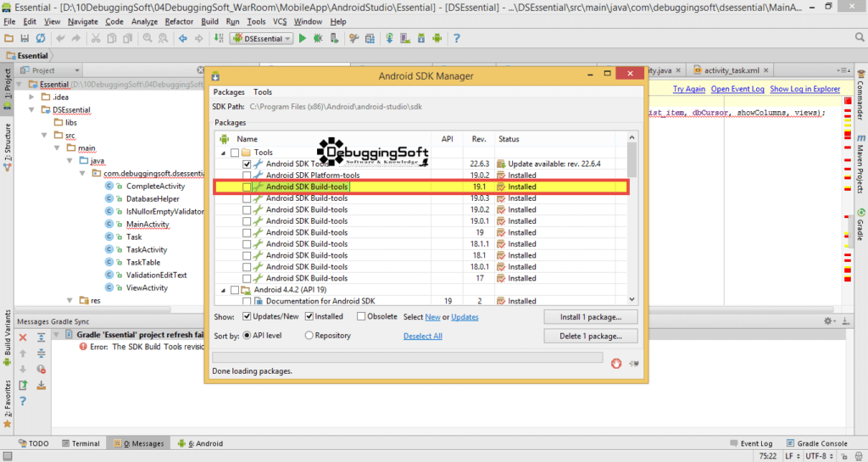Collapse the Tools group in SDK Manager
The width and height of the screenshot is (868, 462).
click(223, 153)
